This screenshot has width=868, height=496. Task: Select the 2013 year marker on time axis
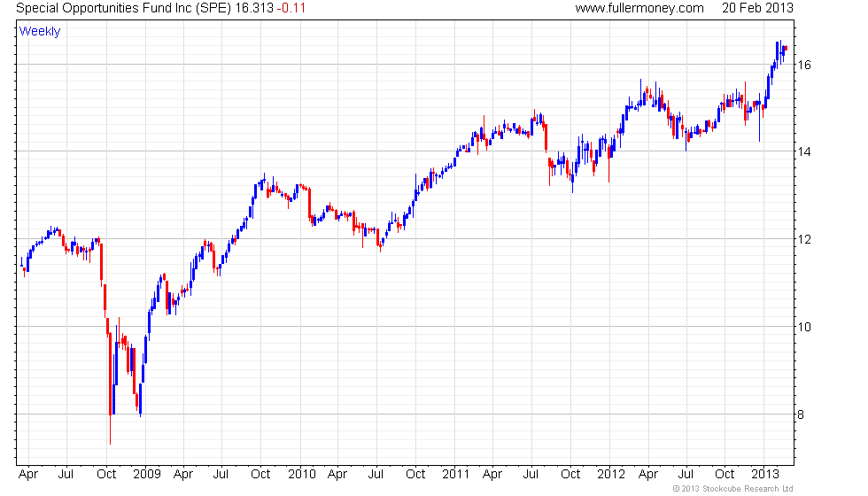point(764,474)
